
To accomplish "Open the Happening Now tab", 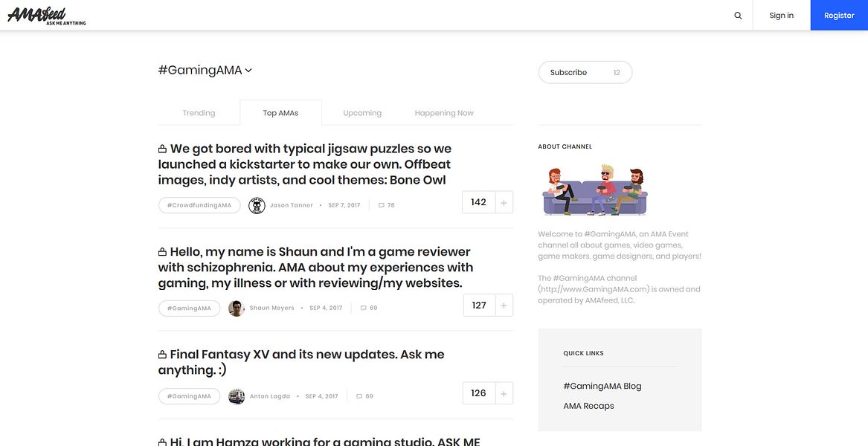I will 444,113.
